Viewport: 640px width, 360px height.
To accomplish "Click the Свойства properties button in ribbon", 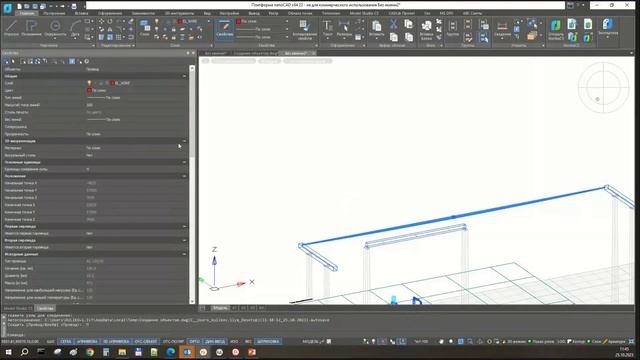I will pos(224,29).
